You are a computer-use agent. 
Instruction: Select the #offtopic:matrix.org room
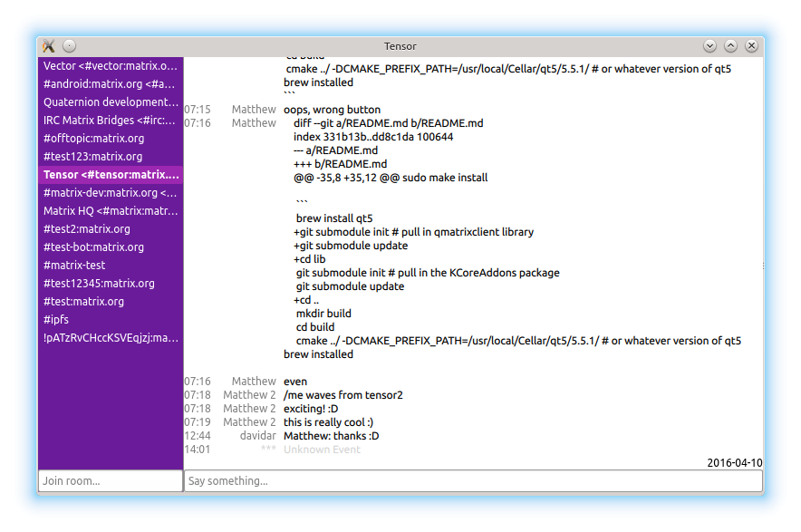pos(110,138)
